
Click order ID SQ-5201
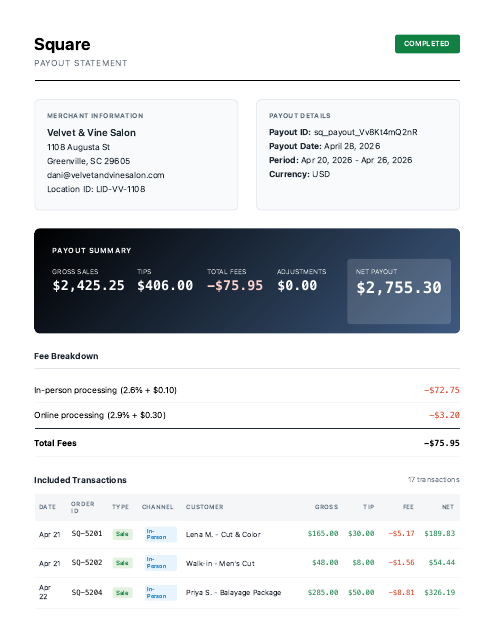click(x=87, y=533)
